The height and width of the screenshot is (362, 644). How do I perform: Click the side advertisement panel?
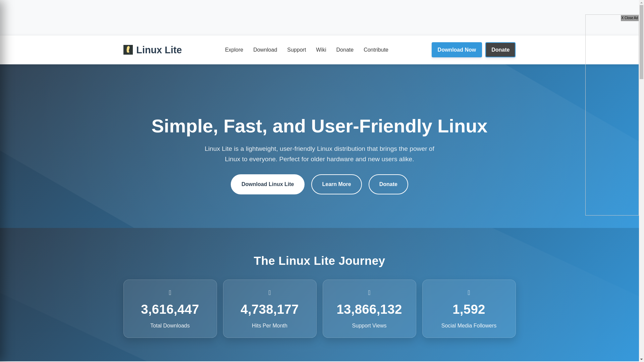[612, 115]
